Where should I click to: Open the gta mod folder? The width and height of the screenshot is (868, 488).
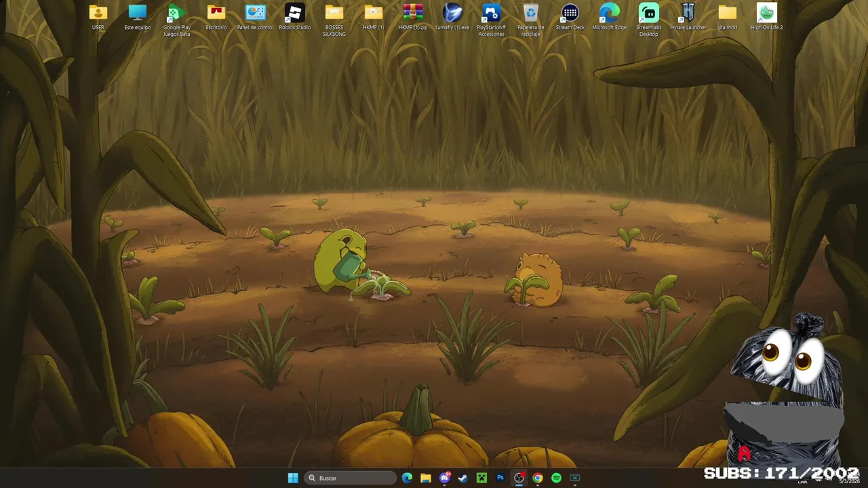727,18
